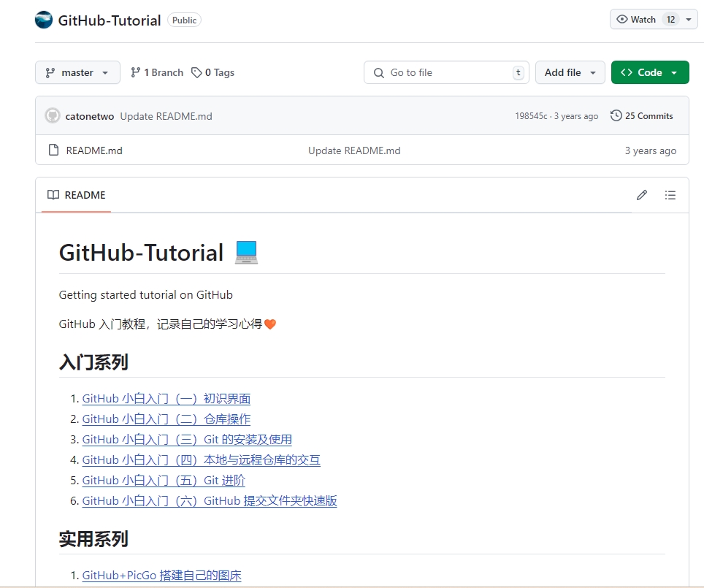Click the 实用系列 heading
The width and height of the screenshot is (704, 588).
(x=93, y=539)
